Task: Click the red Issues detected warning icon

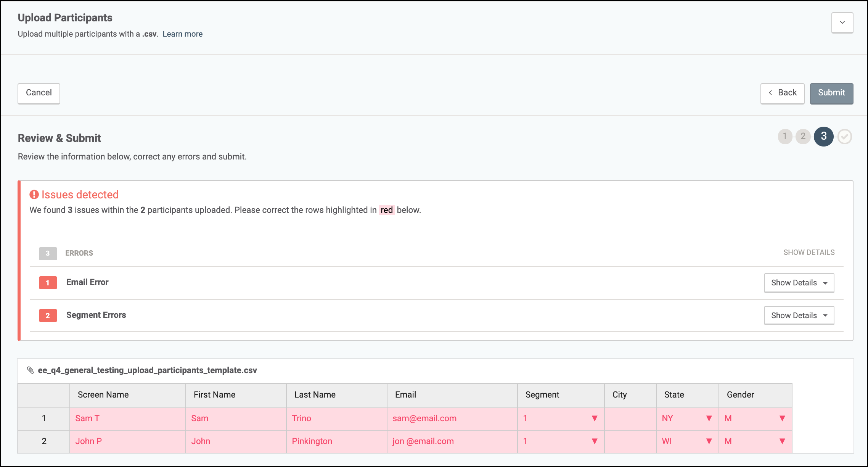Action: click(34, 195)
